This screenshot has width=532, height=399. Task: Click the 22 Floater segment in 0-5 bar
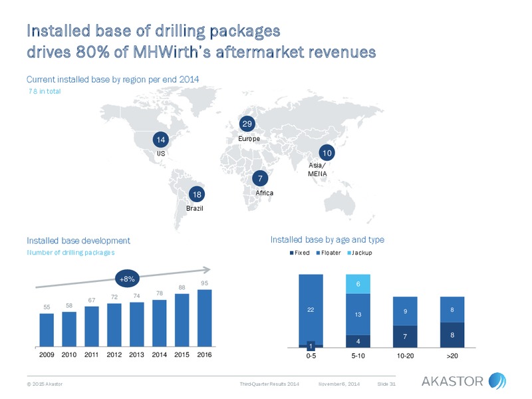[x=311, y=309]
